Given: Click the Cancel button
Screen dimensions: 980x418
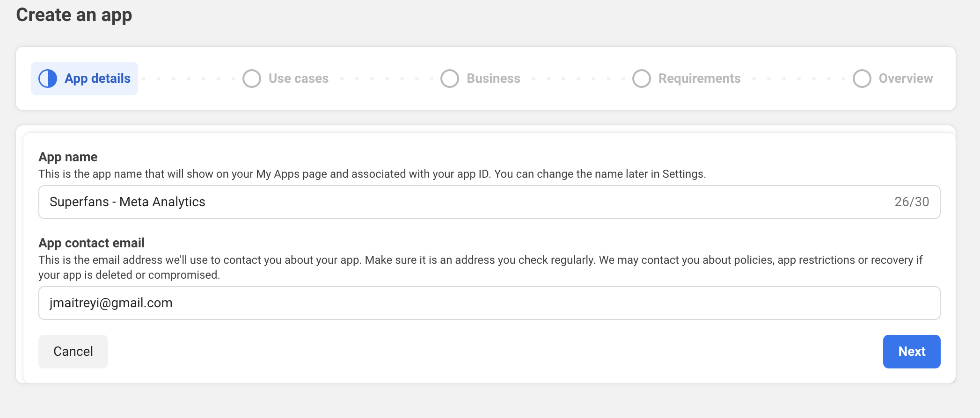Looking at the screenshot, I should tap(73, 352).
